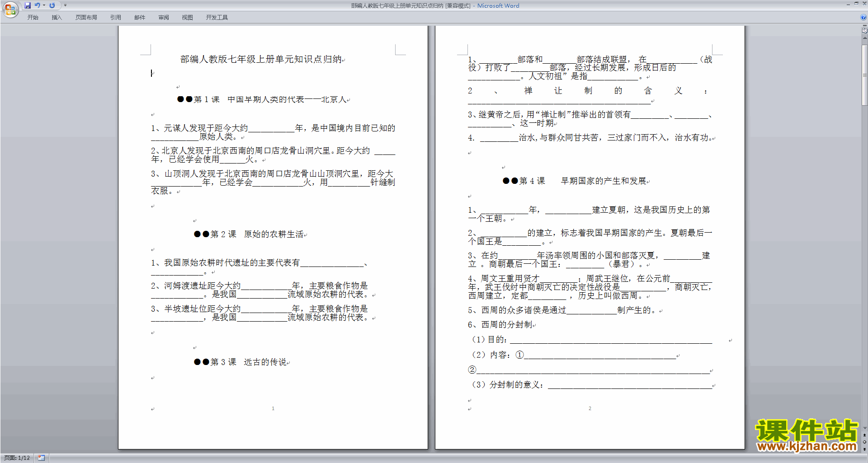Click the line about 治水,与群众同甘共苦
868x463 pixels.
[x=590, y=137]
